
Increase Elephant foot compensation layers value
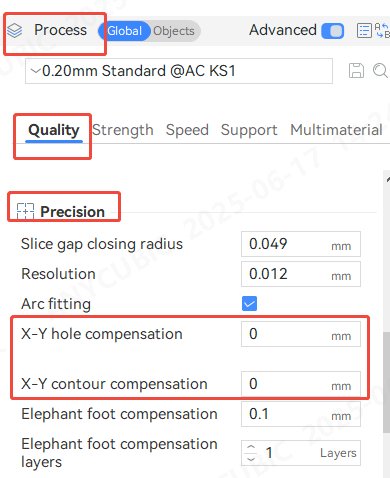(x=251, y=447)
